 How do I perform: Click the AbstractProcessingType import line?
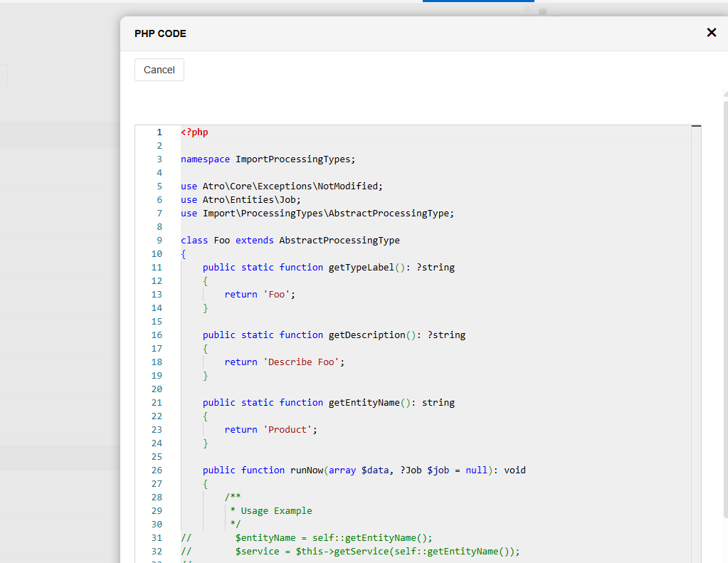317,214
